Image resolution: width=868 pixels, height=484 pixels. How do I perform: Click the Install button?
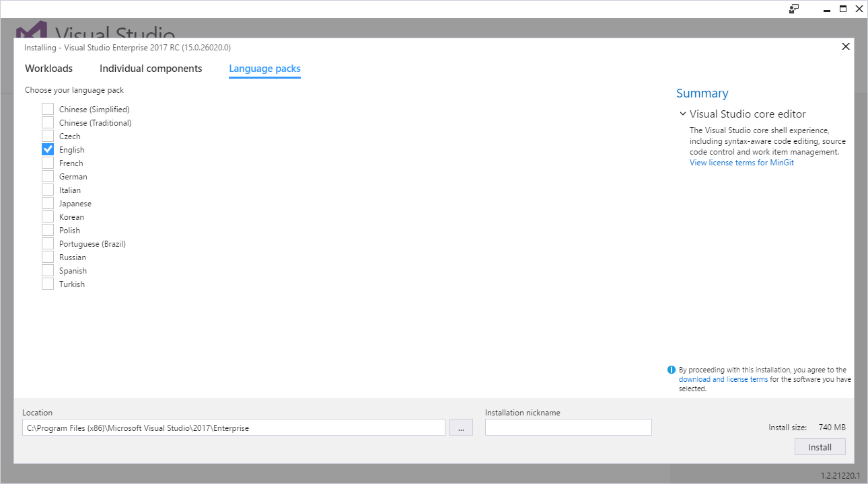coord(820,447)
